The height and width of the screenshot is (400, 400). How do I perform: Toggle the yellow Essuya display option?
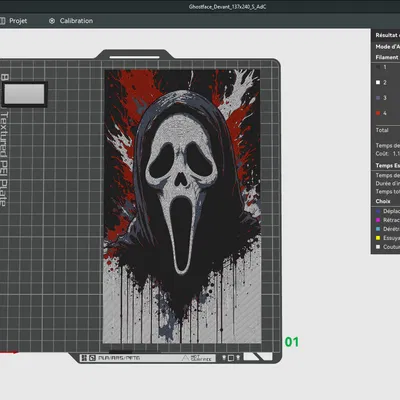click(x=378, y=238)
